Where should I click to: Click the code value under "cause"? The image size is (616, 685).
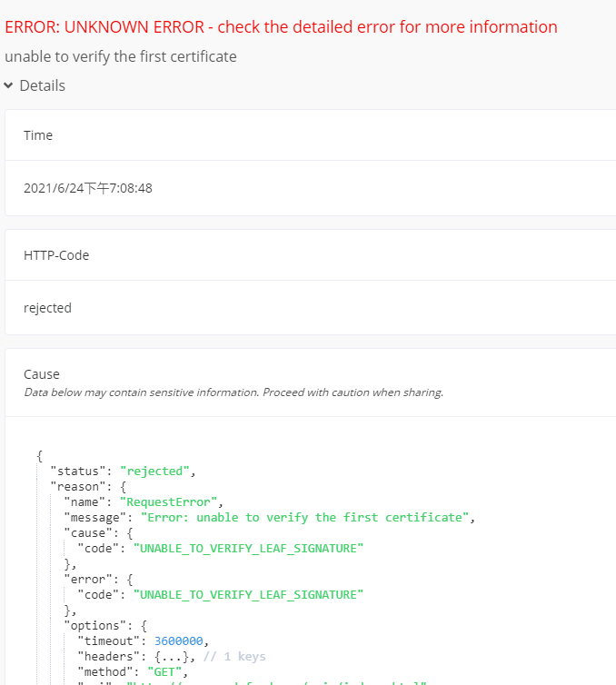pyautogui.click(x=248, y=548)
